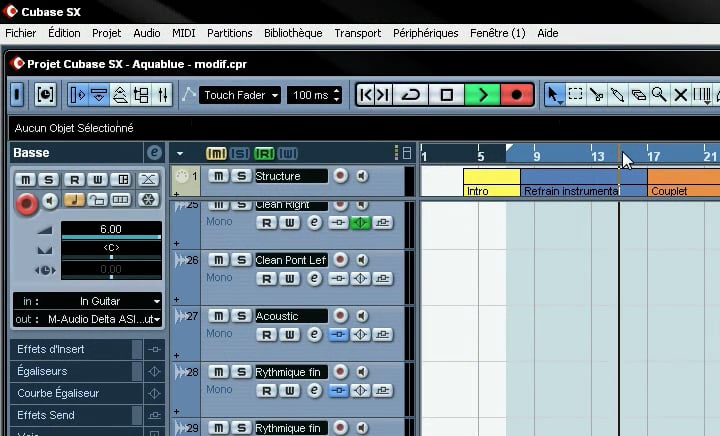Open the Audio menu
This screenshot has height=436, width=720.
pos(147,33)
